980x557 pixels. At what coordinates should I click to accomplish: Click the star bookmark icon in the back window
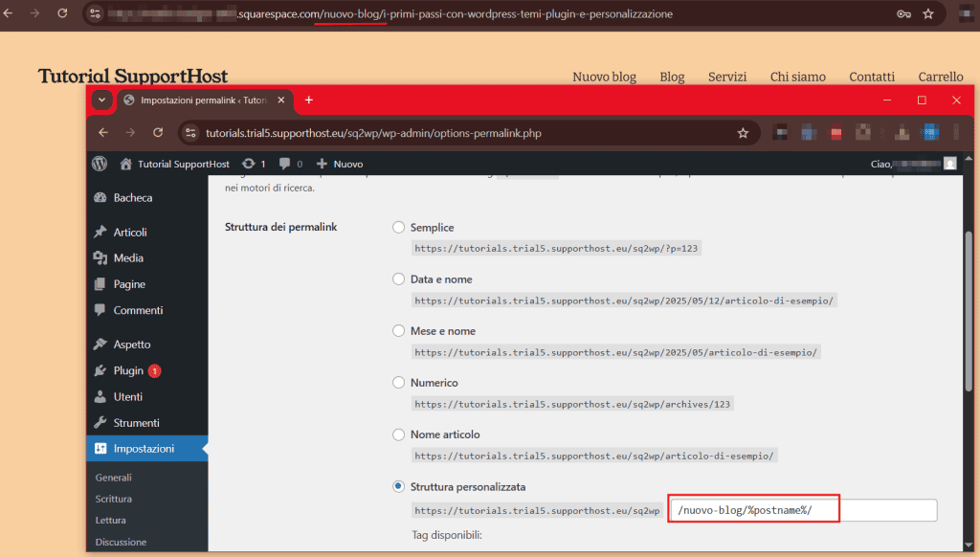click(928, 13)
